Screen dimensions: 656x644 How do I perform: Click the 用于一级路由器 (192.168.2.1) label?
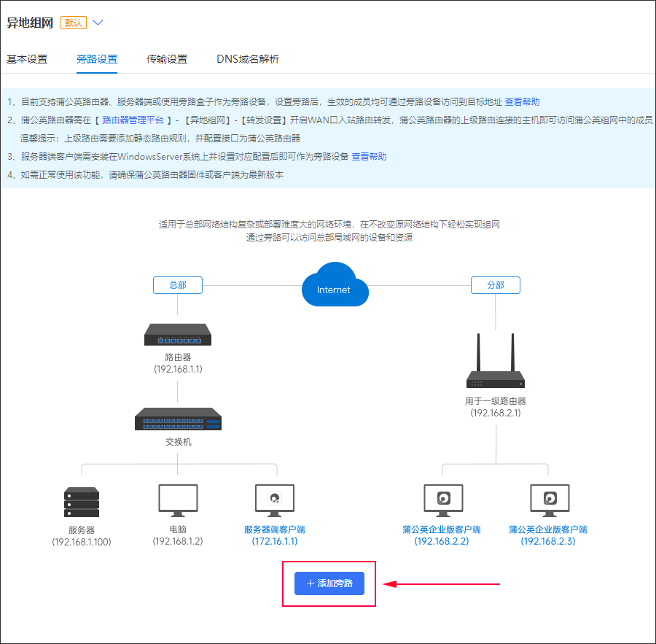click(496, 407)
